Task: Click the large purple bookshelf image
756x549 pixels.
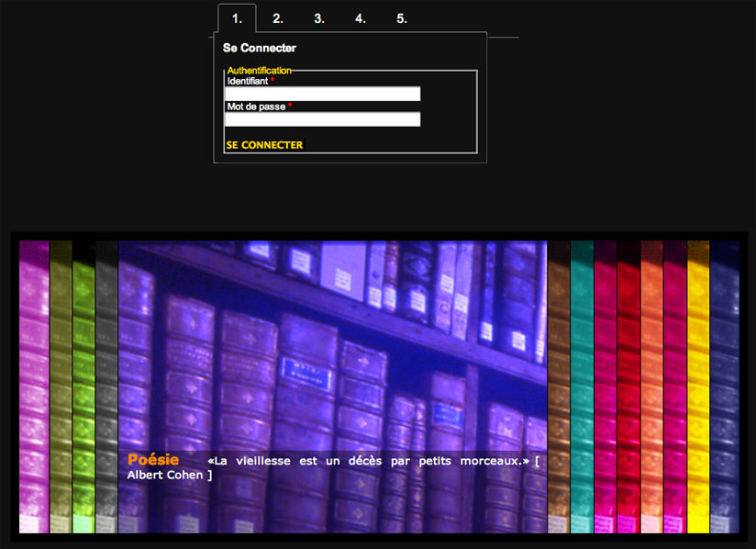Action: pyautogui.click(x=332, y=349)
